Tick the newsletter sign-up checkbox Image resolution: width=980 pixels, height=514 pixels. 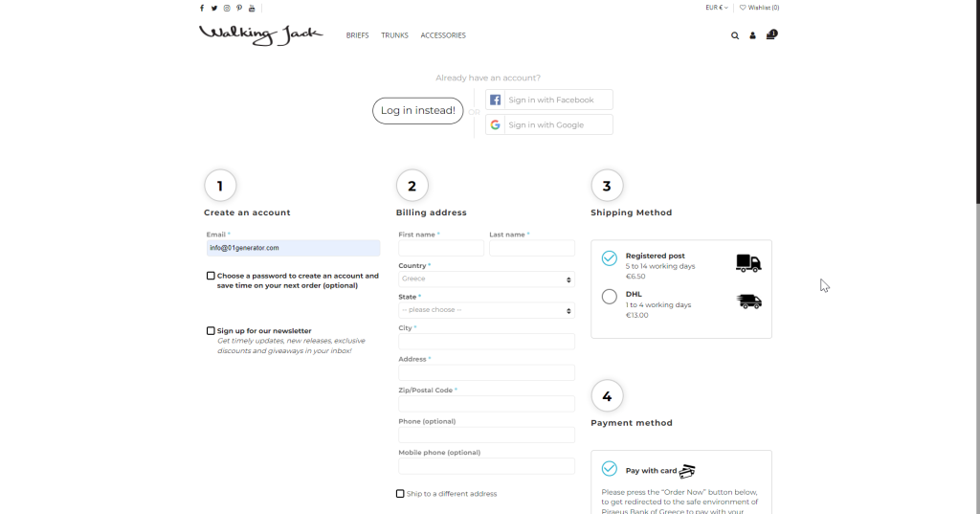[x=211, y=331]
